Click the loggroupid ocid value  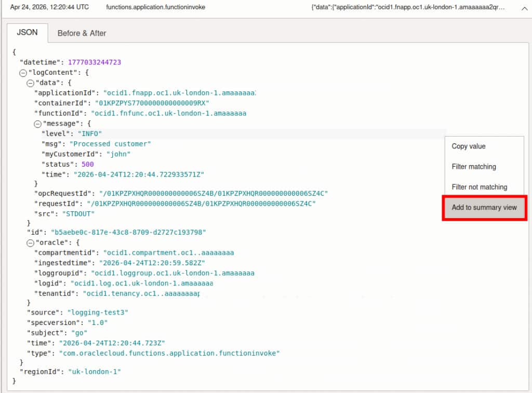(x=172, y=273)
